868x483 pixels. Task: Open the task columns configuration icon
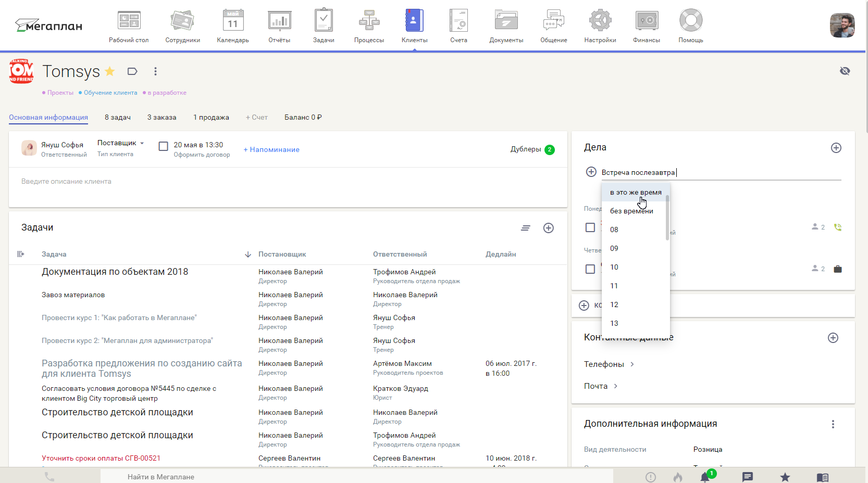[21, 254]
